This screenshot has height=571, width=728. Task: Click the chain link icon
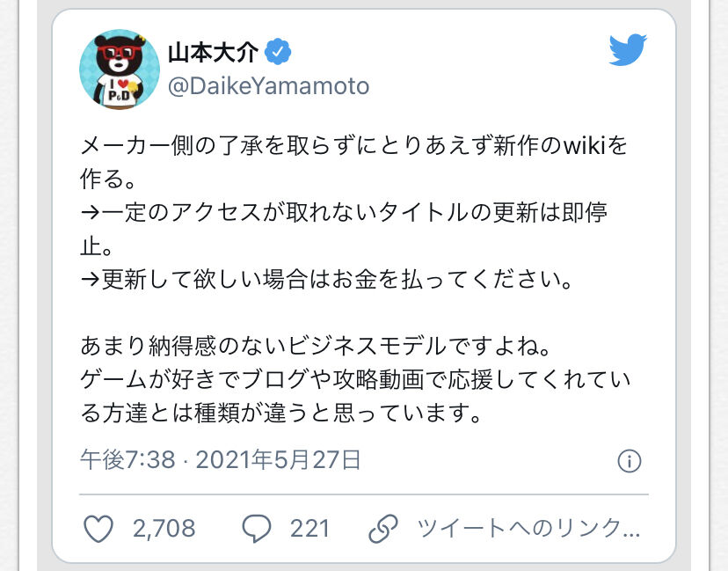[383, 529]
